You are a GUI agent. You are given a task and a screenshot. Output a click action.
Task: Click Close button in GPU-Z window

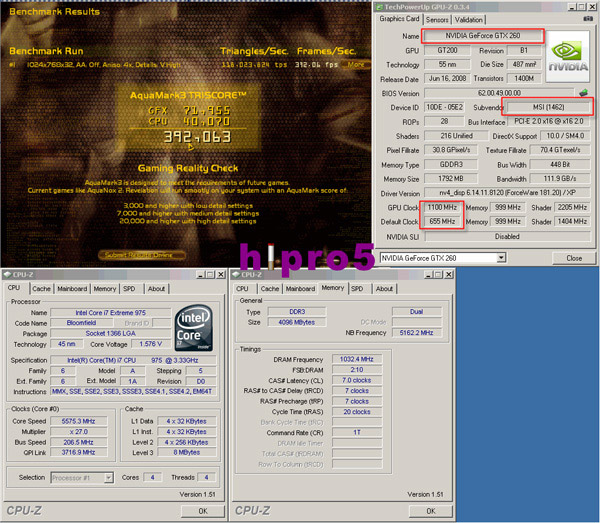point(574,258)
